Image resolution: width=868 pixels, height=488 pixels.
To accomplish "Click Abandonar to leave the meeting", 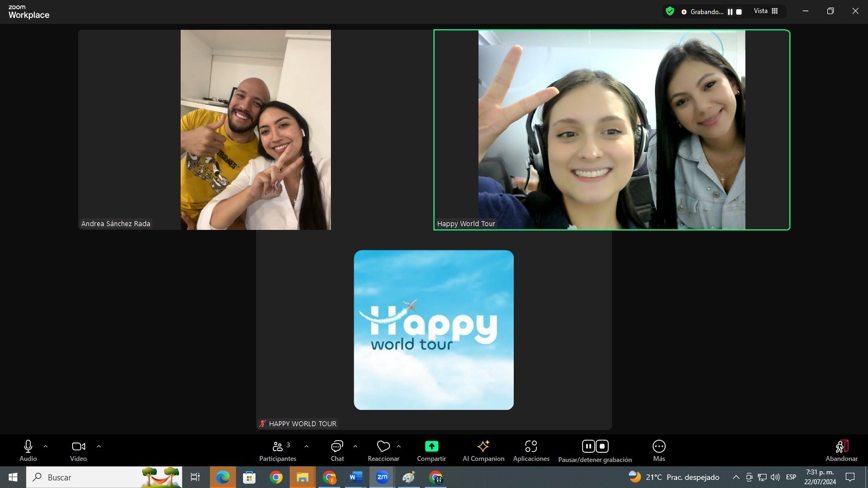I will tap(841, 451).
